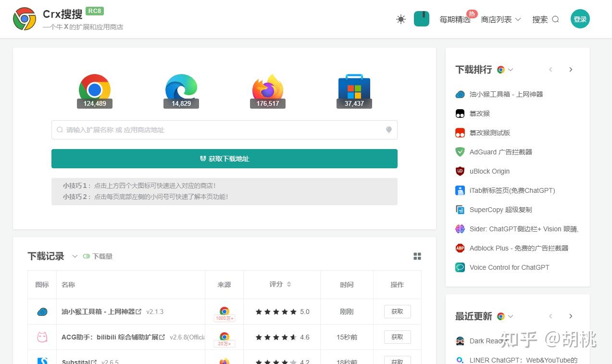Click the uBlock Origin icon in download ranking
This screenshot has height=364, width=612.
coord(460,171)
